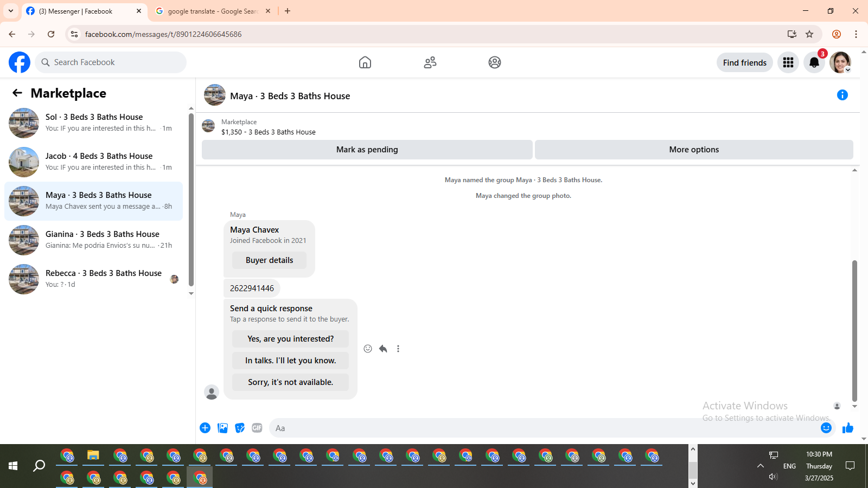Send a thumbs up like
This screenshot has height=488, width=868.
[x=848, y=428]
